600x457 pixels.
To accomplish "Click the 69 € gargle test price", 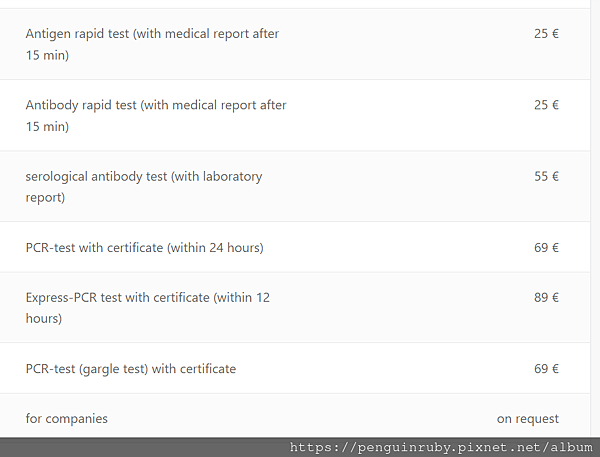I will point(546,369).
